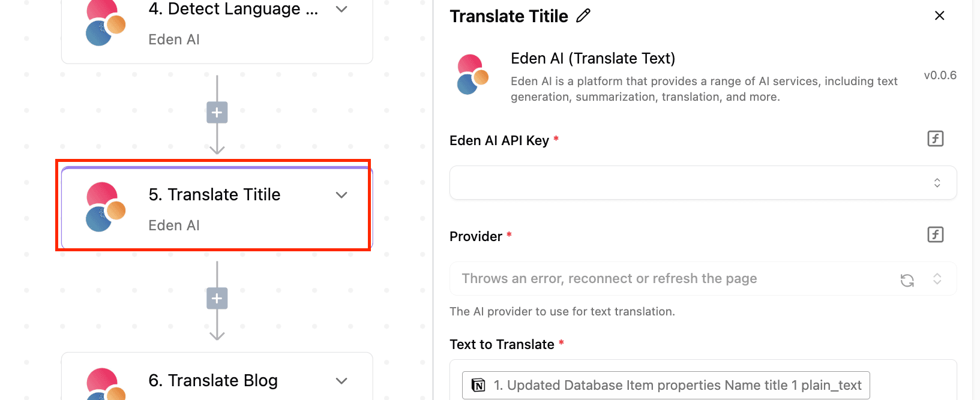Click the Notion icon in Text to Translate
The height and width of the screenshot is (400, 980).
tap(478, 385)
